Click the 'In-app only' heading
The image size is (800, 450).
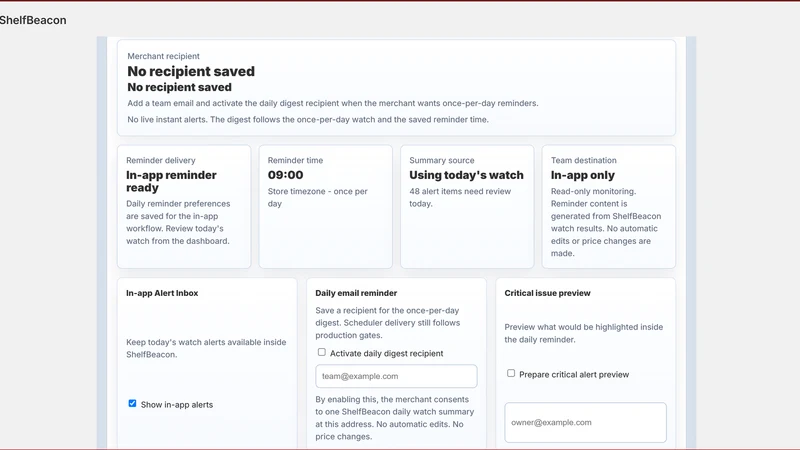tap(583, 175)
